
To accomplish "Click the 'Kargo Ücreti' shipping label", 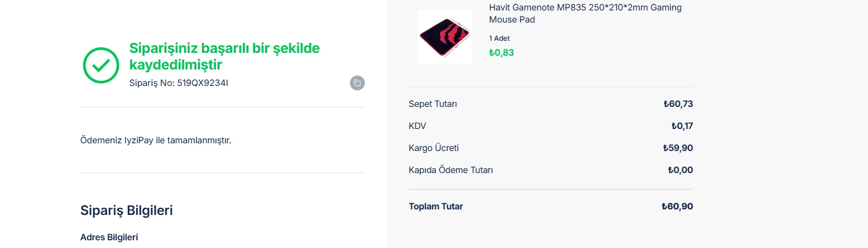I will click(x=434, y=148).
